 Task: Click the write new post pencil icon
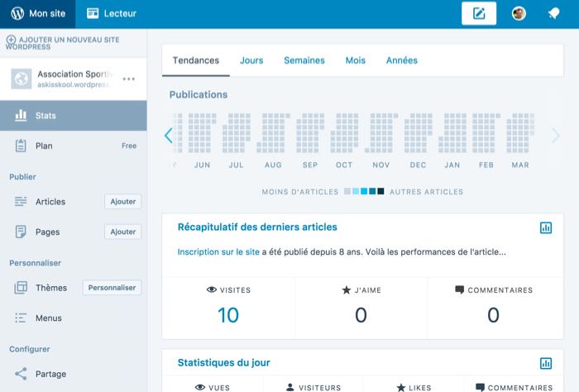pyautogui.click(x=478, y=13)
